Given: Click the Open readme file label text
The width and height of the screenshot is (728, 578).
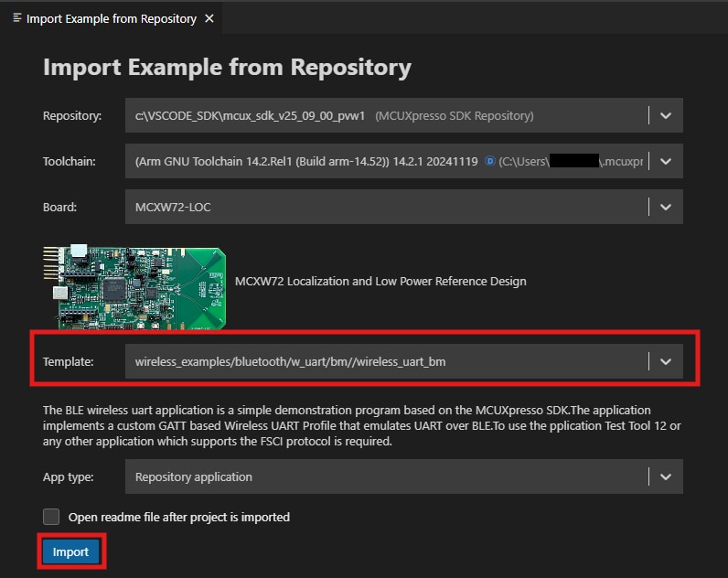Looking at the screenshot, I should pos(179,518).
